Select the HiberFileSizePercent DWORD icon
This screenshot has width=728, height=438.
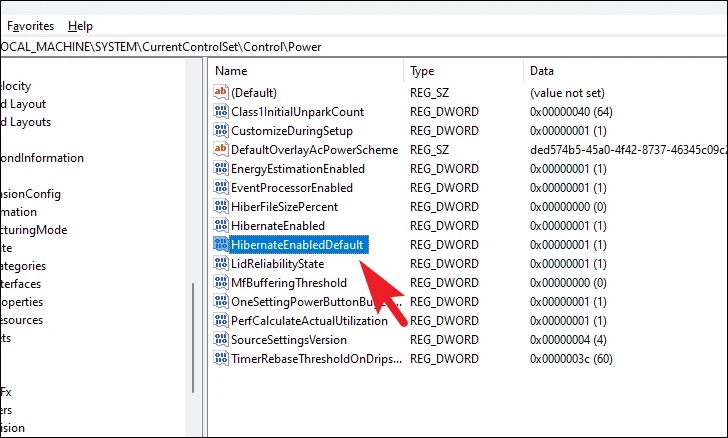click(x=221, y=206)
